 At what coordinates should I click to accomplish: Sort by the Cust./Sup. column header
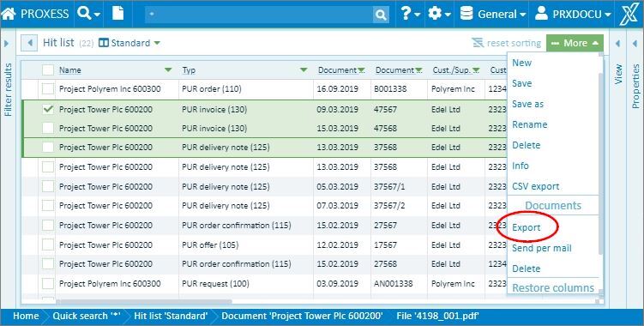click(x=451, y=70)
